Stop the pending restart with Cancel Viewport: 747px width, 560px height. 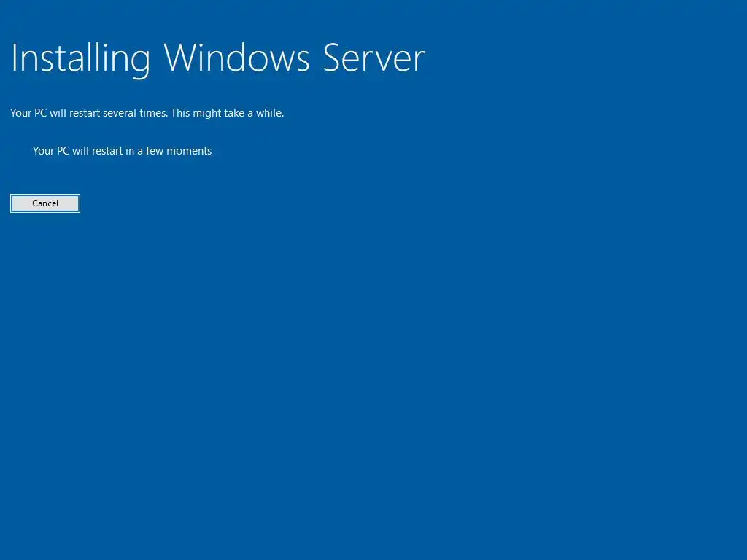(45, 203)
